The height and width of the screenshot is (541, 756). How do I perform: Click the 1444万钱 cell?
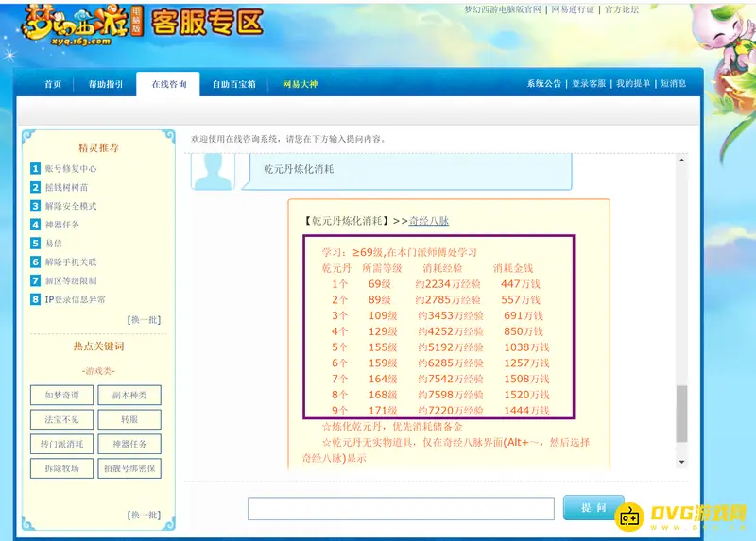526,411
